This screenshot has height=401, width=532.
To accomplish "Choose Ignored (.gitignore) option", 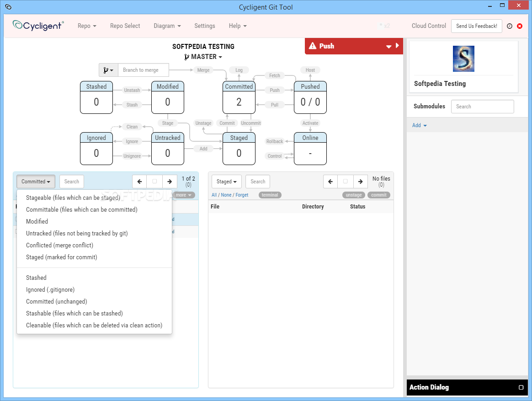I will point(94,289).
